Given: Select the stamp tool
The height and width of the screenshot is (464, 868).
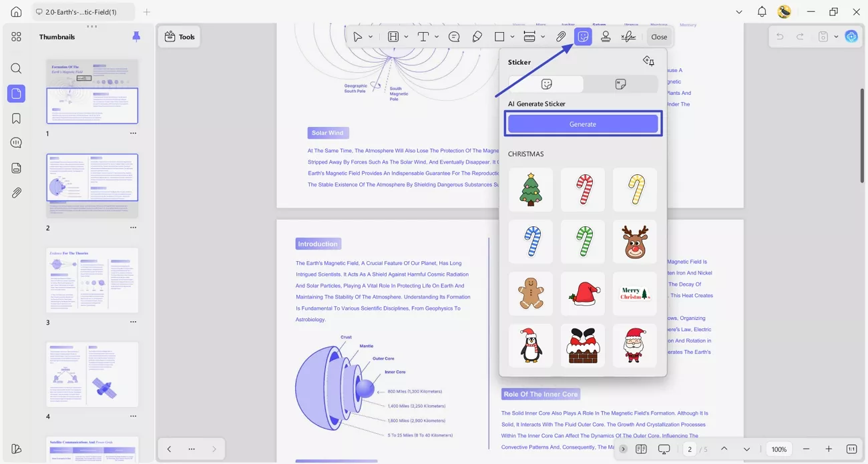Looking at the screenshot, I should click(x=606, y=37).
